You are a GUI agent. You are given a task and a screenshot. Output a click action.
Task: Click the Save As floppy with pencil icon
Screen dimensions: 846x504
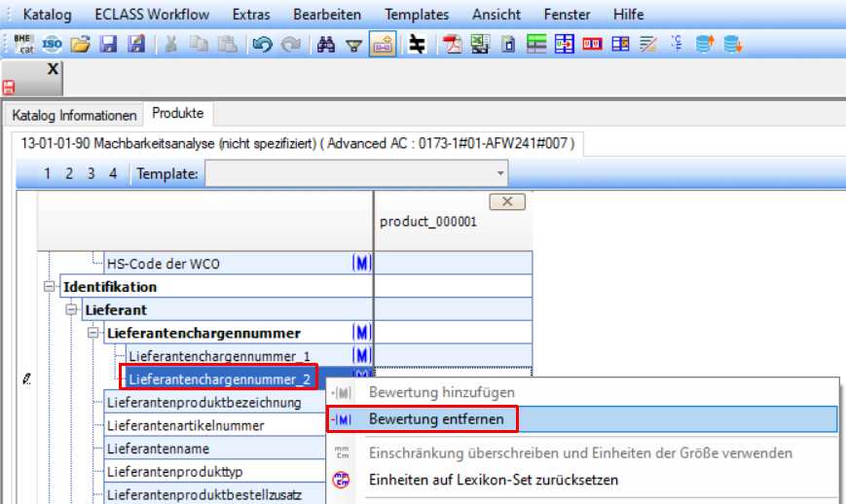click(x=136, y=44)
